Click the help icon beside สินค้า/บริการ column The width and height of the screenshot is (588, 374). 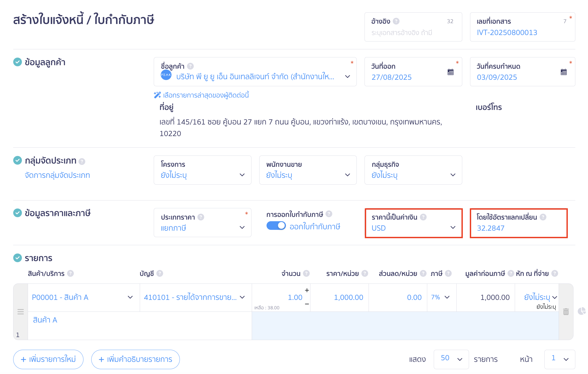tap(71, 273)
